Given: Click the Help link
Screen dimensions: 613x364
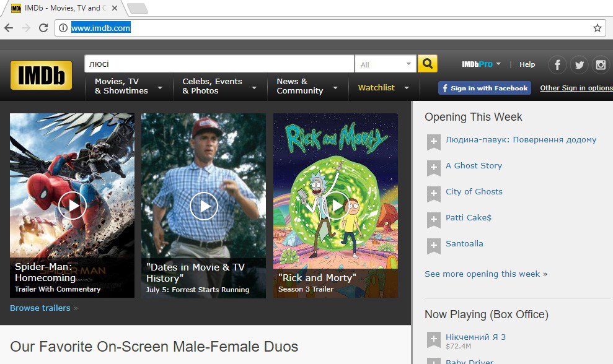Looking at the screenshot, I should tap(527, 64).
